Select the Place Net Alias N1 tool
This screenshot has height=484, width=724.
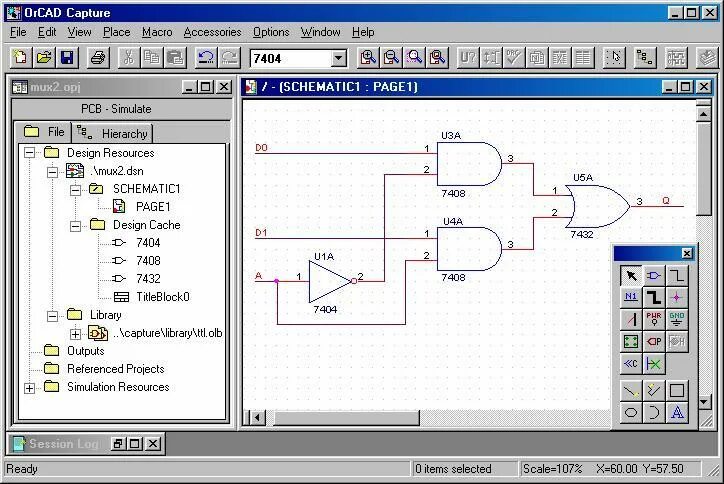click(x=631, y=297)
